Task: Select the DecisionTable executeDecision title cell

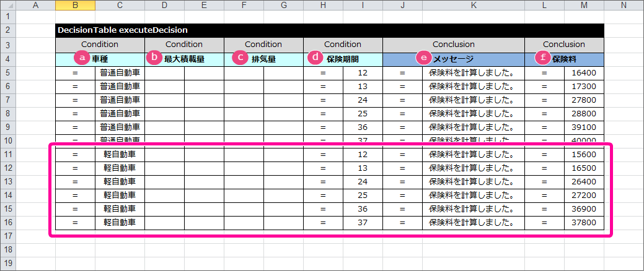Action: click(x=330, y=30)
